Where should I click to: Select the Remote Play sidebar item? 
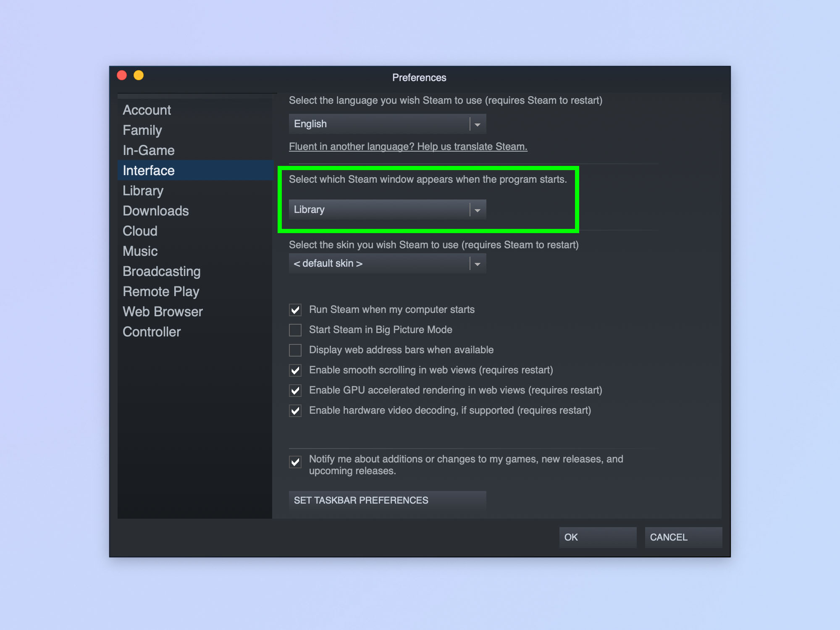[160, 291]
